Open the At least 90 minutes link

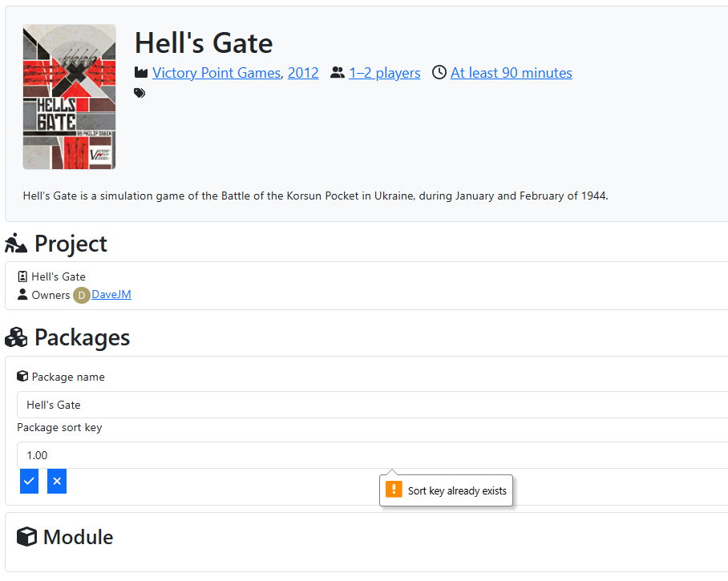pos(512,73)
